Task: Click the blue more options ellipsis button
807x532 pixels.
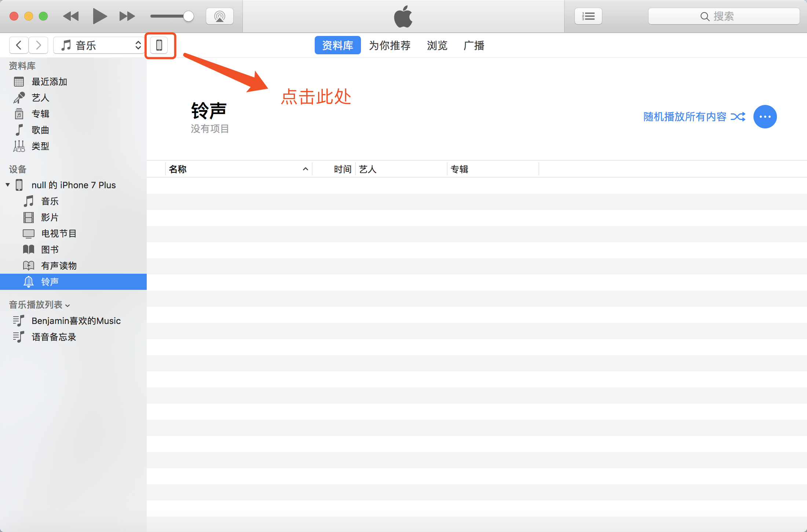Action: [x=765, y=117]
